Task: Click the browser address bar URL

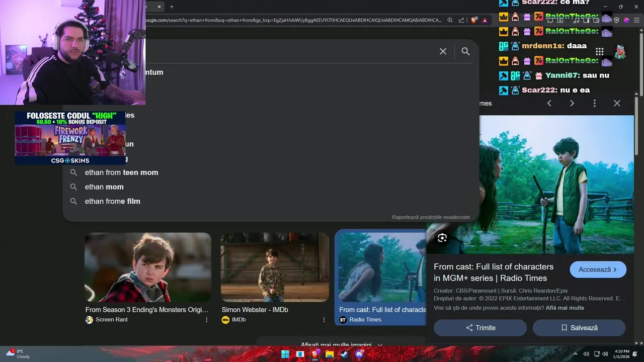Action: (x=294, y=20)
